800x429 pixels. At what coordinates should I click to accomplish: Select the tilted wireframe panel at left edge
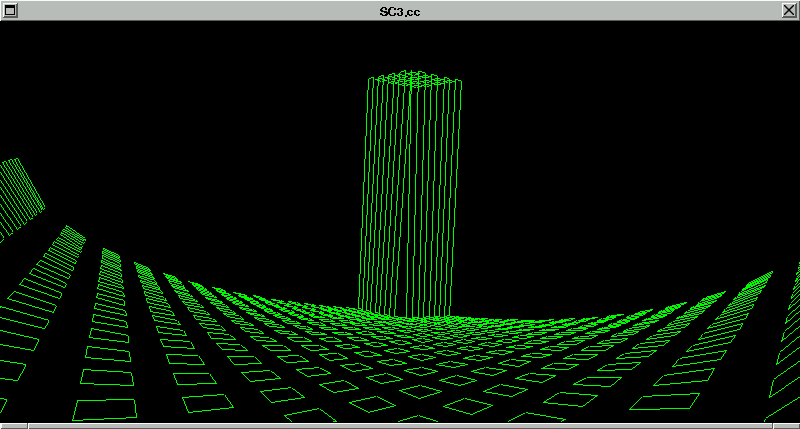(x=20, y=195)
